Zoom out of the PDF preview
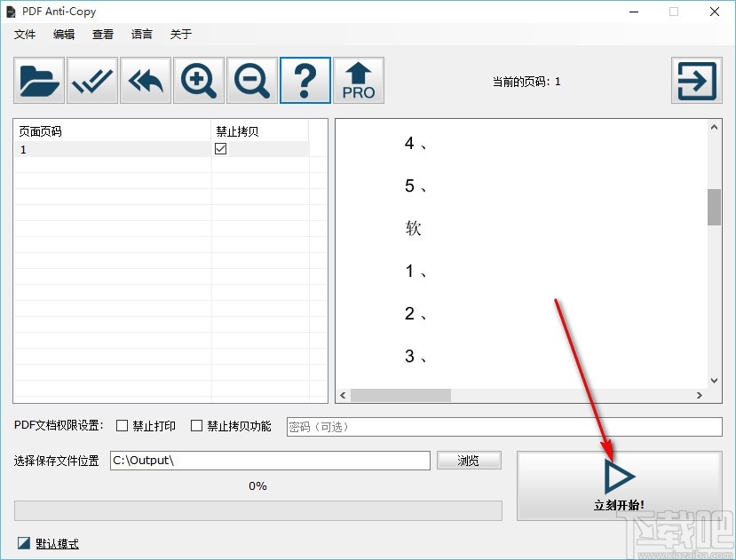Screen dimensions: 736x560 251,80
